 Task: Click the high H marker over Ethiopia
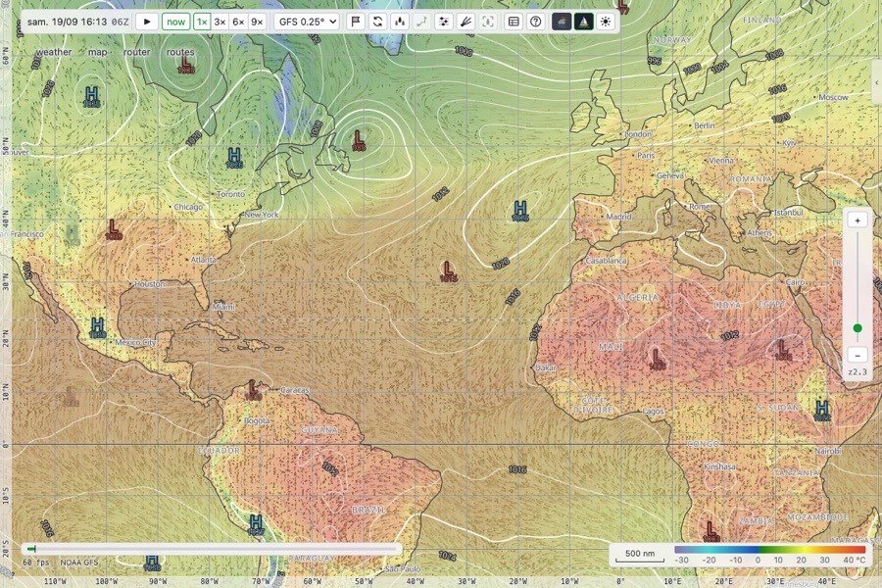click(822, 411)
